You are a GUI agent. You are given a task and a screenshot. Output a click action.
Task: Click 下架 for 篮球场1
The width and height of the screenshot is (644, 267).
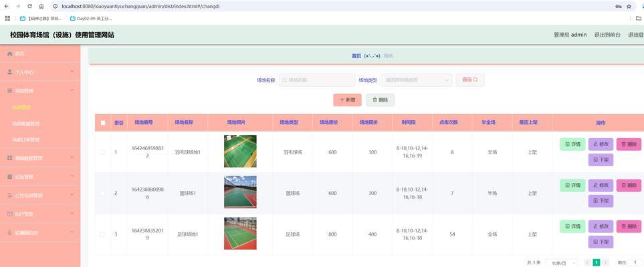coord(601,201)
